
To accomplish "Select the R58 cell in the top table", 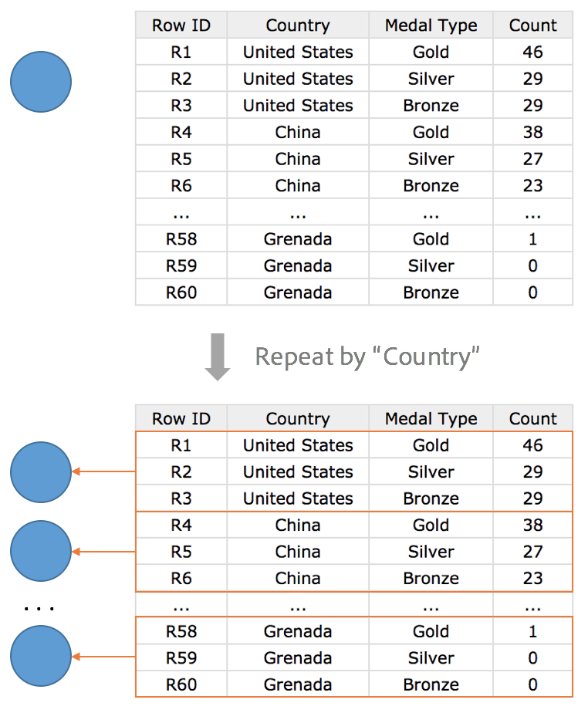I will (x=181, y=239).
